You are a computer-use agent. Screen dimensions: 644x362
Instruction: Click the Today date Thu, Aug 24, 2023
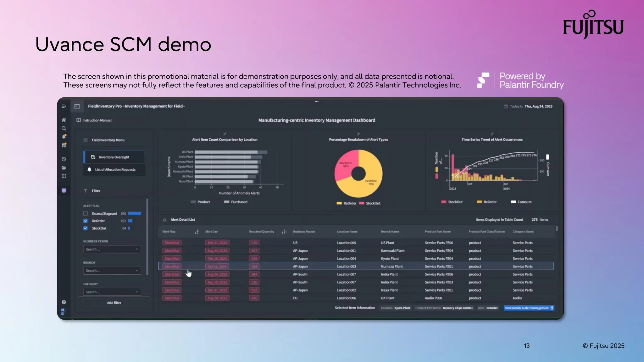[538, 106]
